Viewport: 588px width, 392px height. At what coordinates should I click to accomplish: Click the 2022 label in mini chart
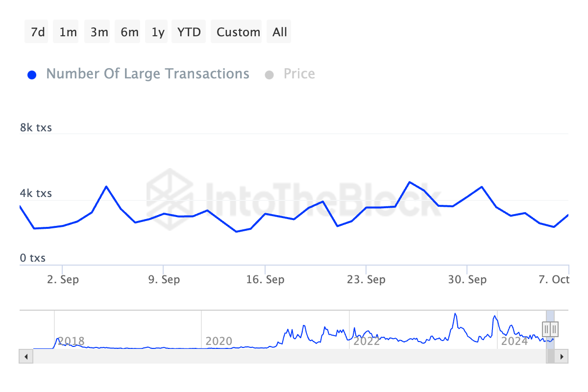(x=367, y=341)
